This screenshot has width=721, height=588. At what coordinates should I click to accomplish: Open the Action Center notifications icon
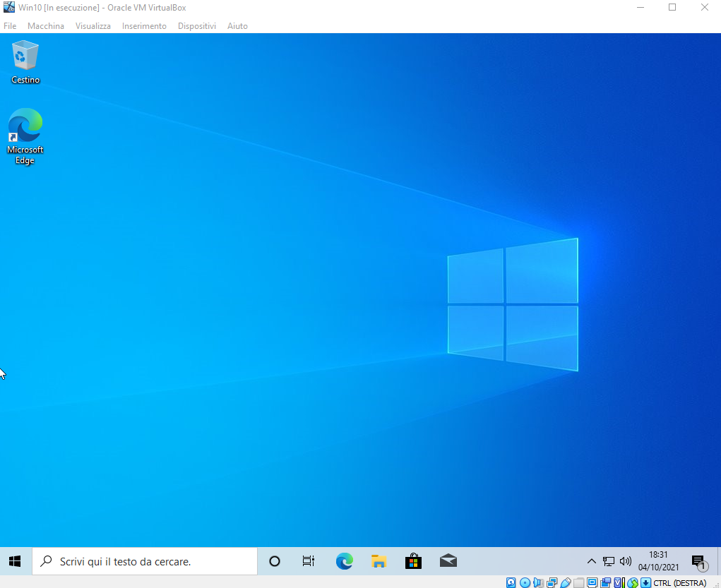point(699,562)
